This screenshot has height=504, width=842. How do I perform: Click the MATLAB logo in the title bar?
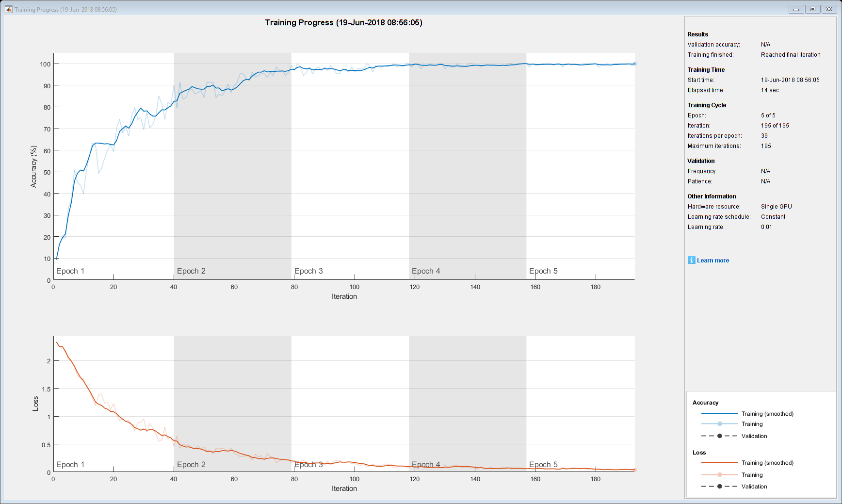[x=8, y=9]
